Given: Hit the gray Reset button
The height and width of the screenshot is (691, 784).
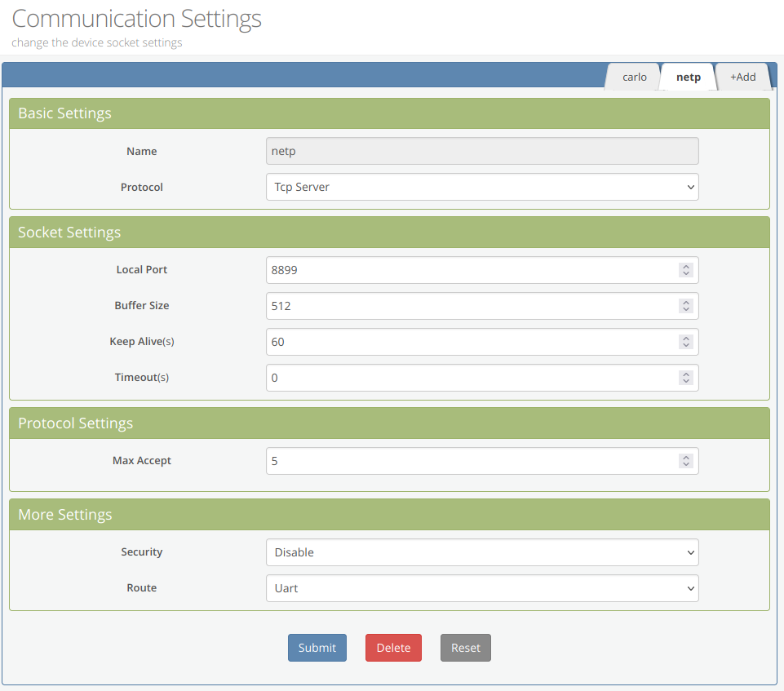Looking at the screenshot, I should (466, 648).
